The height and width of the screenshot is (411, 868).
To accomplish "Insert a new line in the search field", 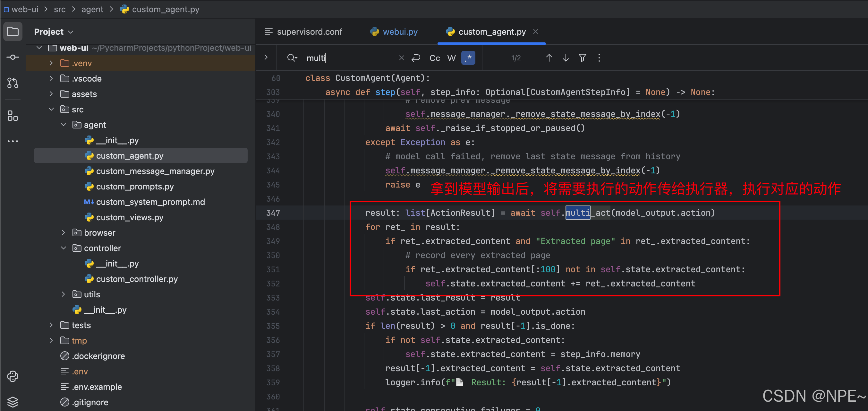I will pos(416,58).
